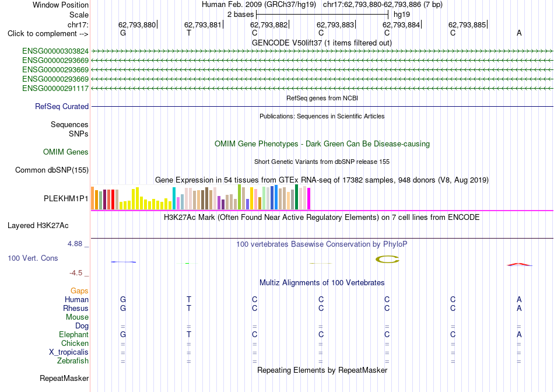The image size is (554, 392).
Task: Open the 'Common dbSNP(155)' track label
Action: [52, 170]
